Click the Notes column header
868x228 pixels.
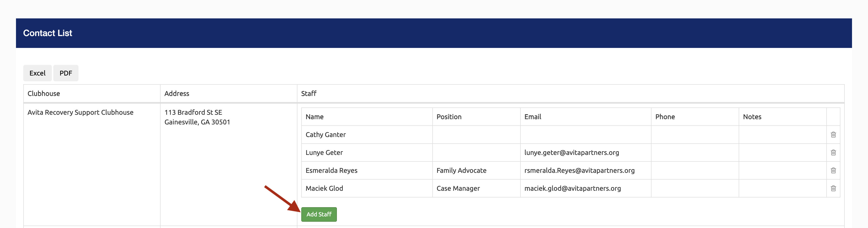[752, 117]
